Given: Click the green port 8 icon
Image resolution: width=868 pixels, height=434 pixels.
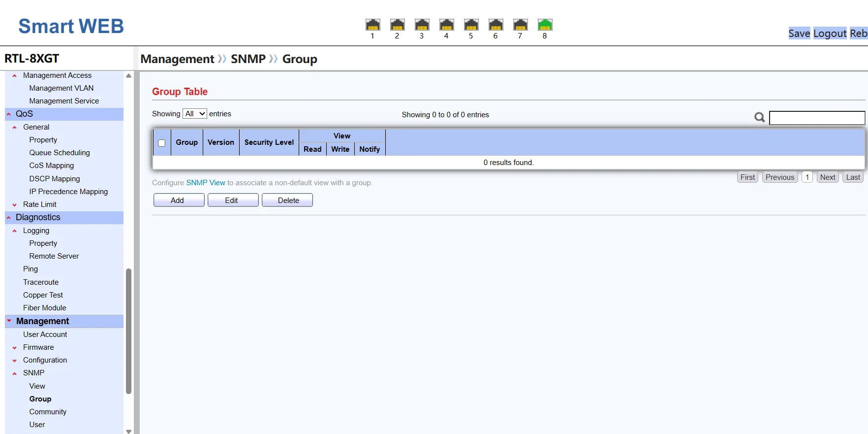Looking at the screenshot, I should coord(545,25).
